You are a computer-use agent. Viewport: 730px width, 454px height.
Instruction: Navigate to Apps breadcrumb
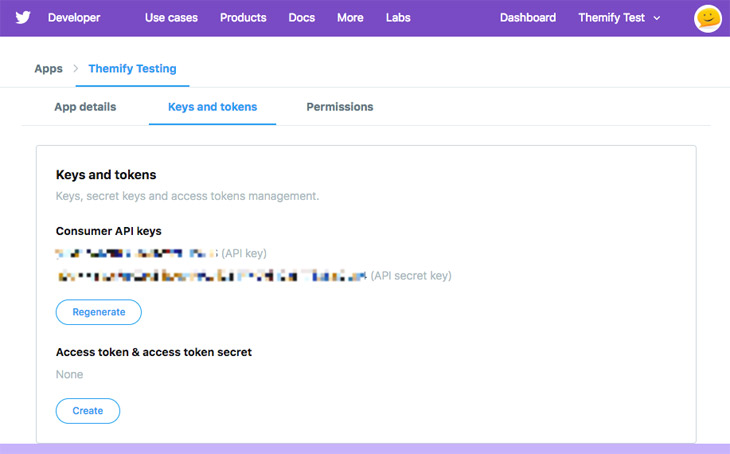(x=48, y=68)
